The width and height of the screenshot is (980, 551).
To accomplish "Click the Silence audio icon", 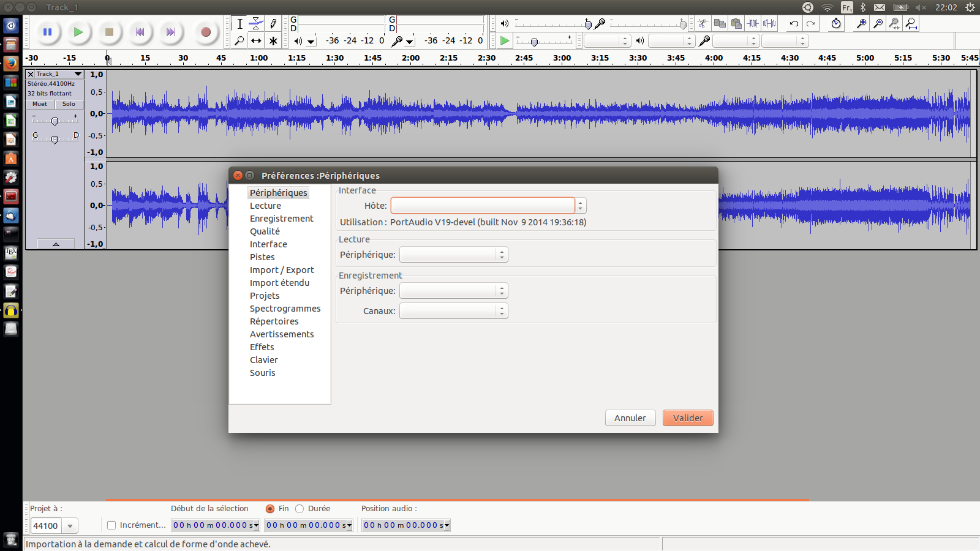I will tap(770, 24).
